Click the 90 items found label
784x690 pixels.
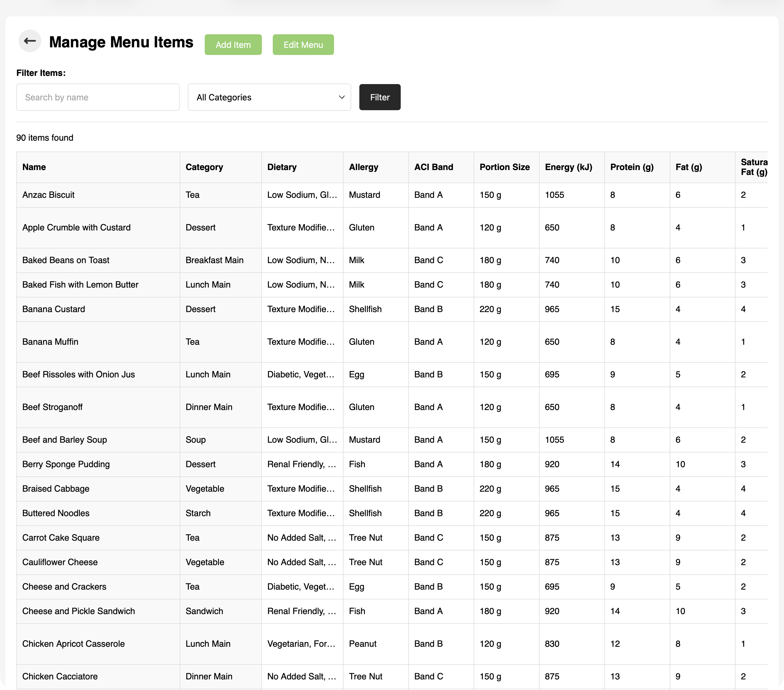(x=44, y=138)
